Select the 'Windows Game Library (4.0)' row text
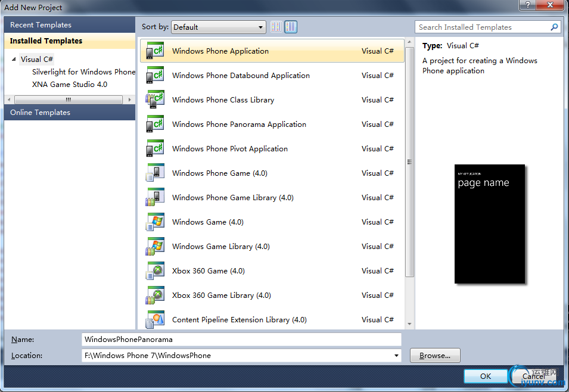This screenshot has height=392, width=569. click(x=220, y=246)
